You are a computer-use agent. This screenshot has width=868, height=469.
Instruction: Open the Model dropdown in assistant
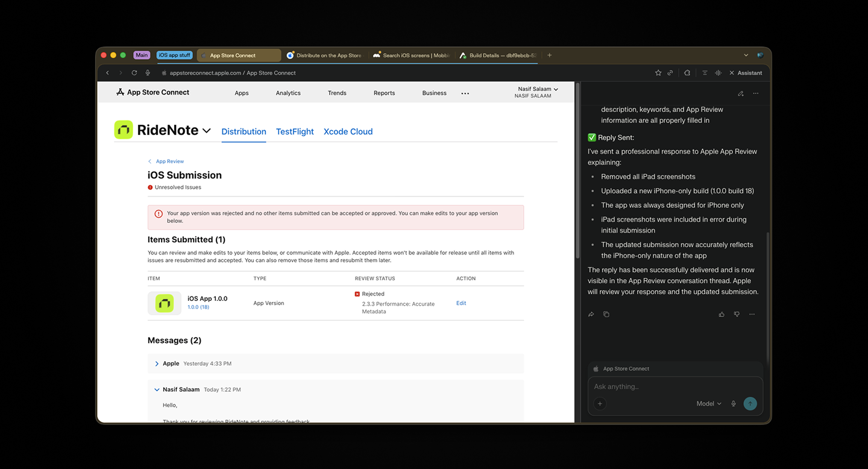click(708, 404)
